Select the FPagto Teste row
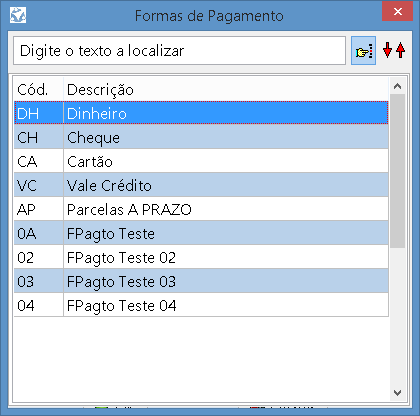Image resolution: width=420 pixels, height=416 pixels. [x=201, y=233]
